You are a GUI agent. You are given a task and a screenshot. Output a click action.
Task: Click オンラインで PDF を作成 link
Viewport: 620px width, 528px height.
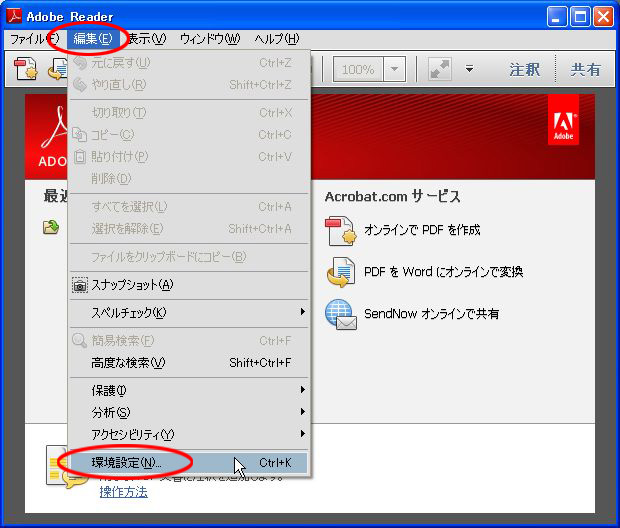tap(422, 230)
